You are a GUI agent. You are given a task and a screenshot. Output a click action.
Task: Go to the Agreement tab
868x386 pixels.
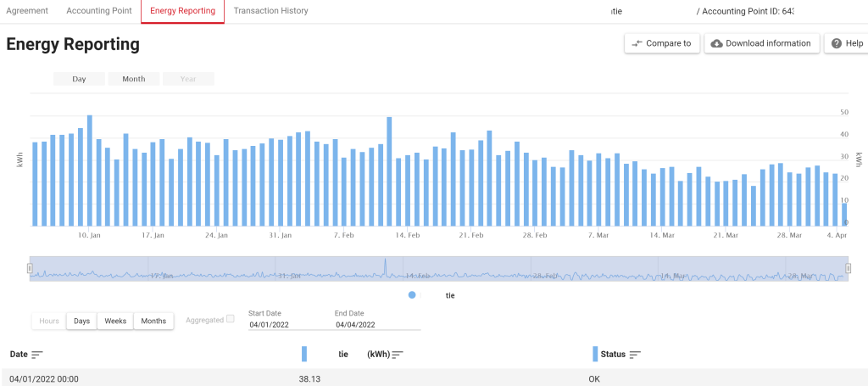coord(28,11)
